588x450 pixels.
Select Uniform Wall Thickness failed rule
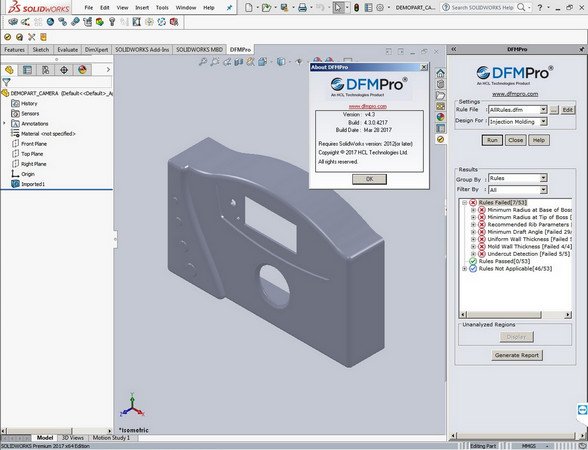point(530,239)
